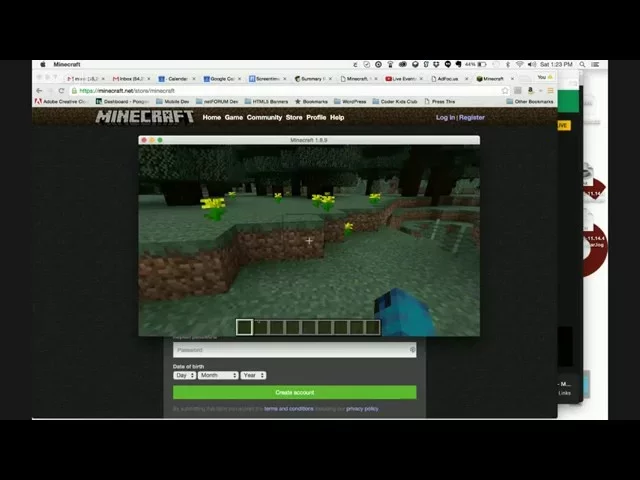Open the Apple menu

[43, 64]
